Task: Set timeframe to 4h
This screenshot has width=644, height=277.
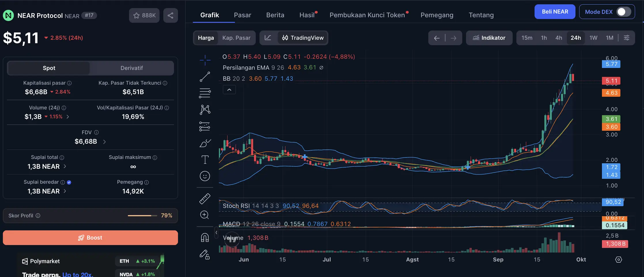Action: (x=559, y=38)
